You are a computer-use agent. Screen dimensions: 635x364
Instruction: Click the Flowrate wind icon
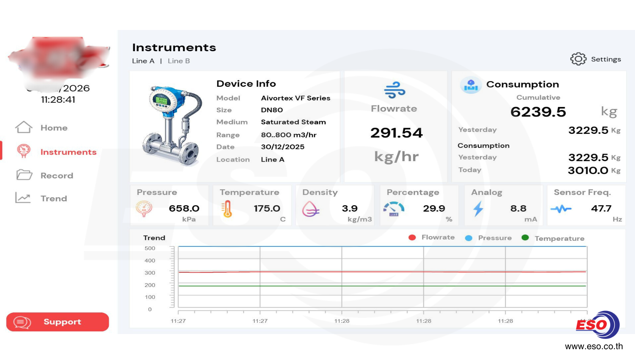point(394,90)
